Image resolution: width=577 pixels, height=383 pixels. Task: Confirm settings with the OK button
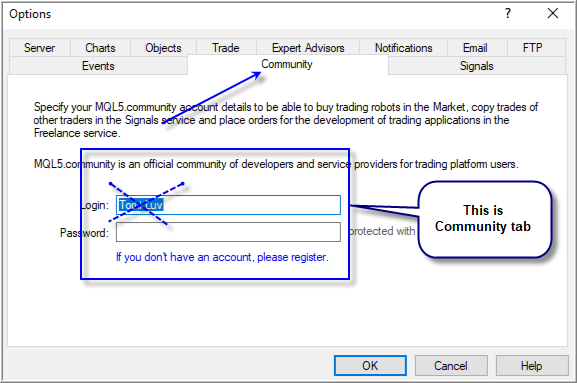pos(370,365)
